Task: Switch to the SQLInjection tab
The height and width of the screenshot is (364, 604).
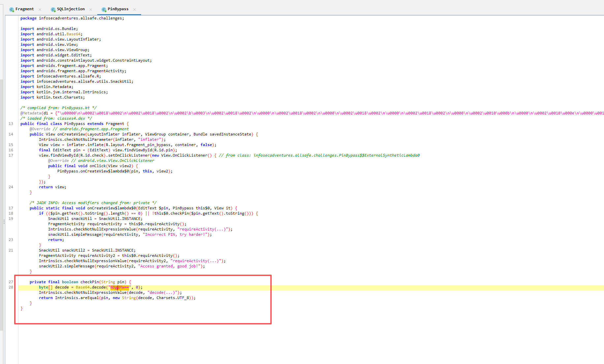Action: (71, 9)
